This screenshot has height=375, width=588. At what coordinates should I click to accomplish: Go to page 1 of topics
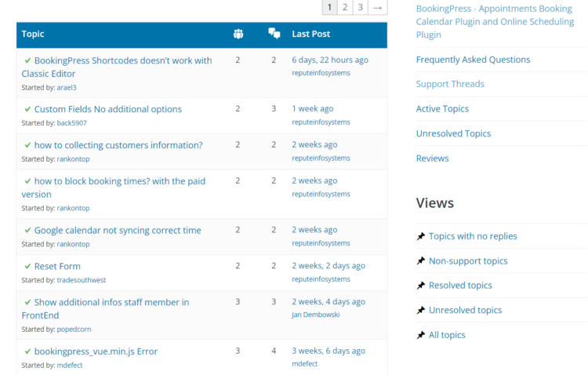329,7
